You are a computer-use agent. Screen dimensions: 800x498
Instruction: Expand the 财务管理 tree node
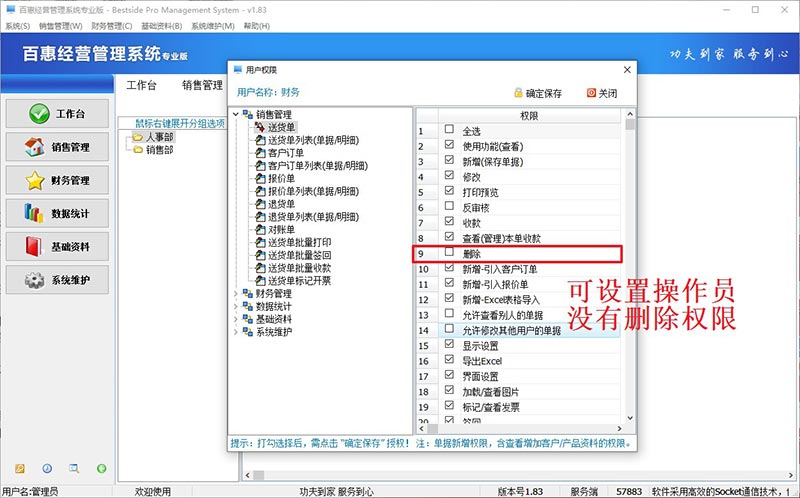point(236,294)
